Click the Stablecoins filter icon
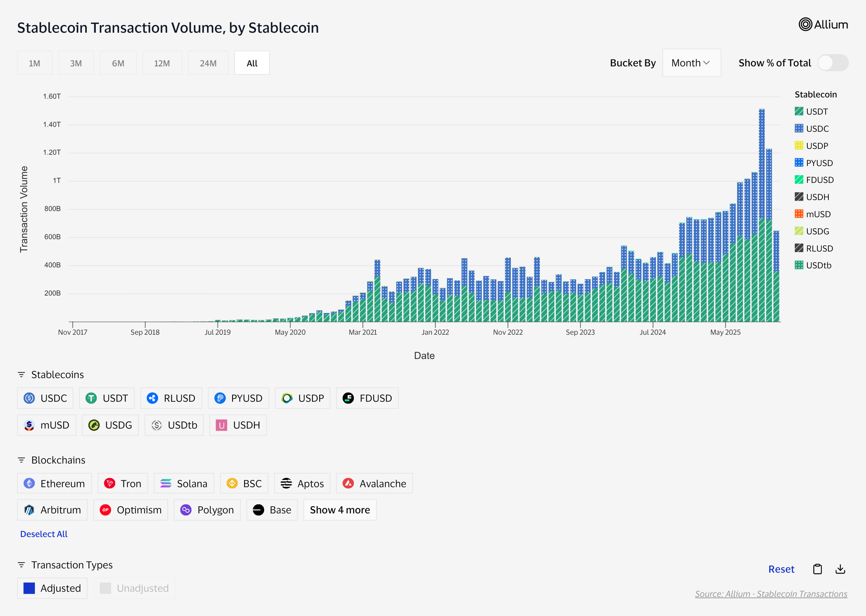 tap(21, 375)
